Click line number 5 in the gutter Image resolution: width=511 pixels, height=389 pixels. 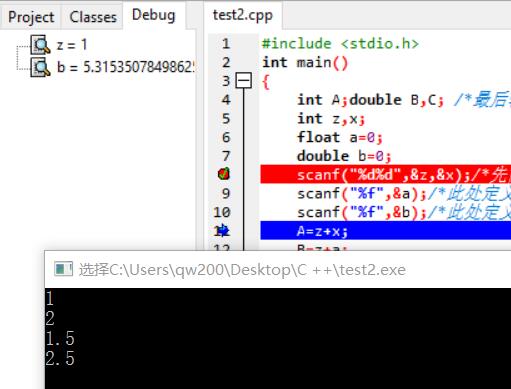click(x=226, y=118)
